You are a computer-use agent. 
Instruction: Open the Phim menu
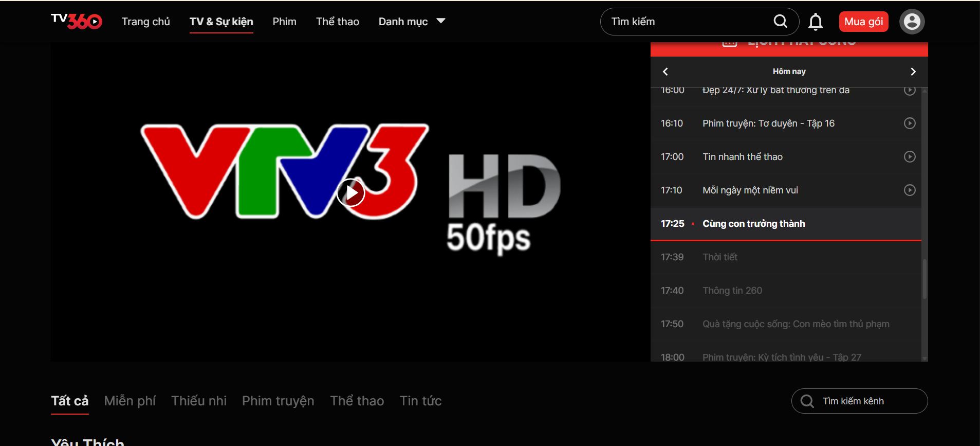click(x=284, y=22)
